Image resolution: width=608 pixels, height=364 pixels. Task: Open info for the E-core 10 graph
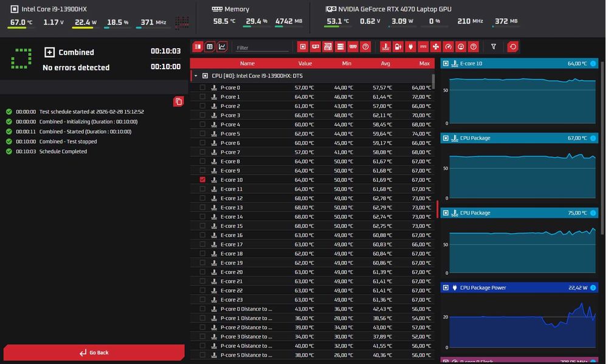tap(593, 64)
